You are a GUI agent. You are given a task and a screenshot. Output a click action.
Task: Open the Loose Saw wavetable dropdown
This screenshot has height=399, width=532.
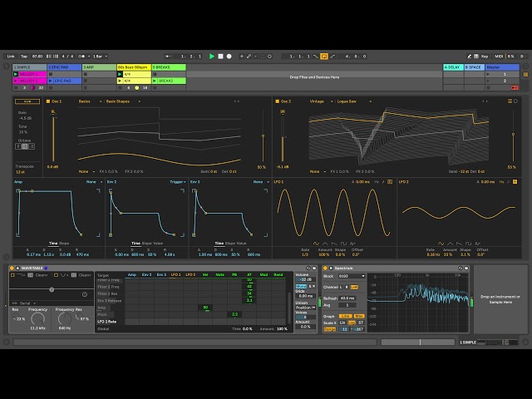(354, 101)
